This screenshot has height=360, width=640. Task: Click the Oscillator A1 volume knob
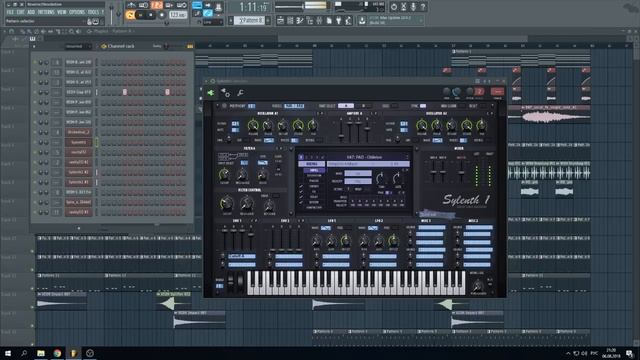[x=253, y=126]
